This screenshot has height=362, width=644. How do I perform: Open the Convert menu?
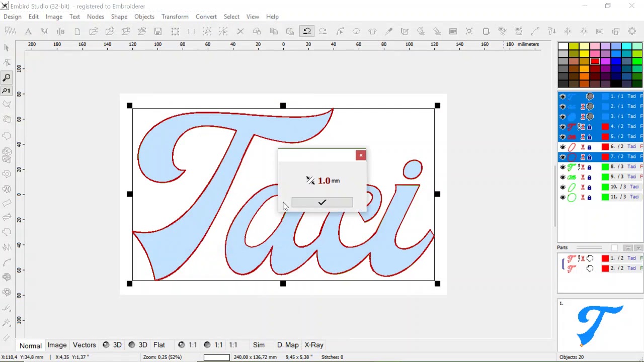[x=206, y=17]
